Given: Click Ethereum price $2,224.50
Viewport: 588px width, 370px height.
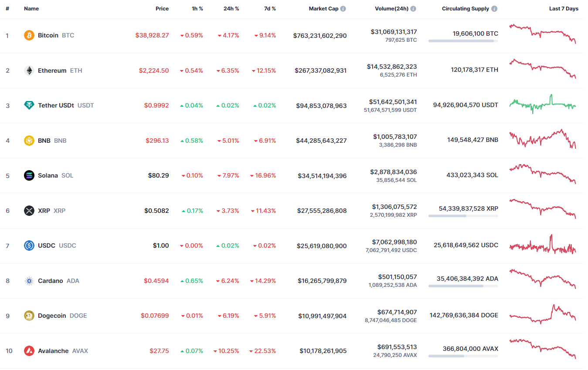Looking at the screenshot, I should (154, 71).
